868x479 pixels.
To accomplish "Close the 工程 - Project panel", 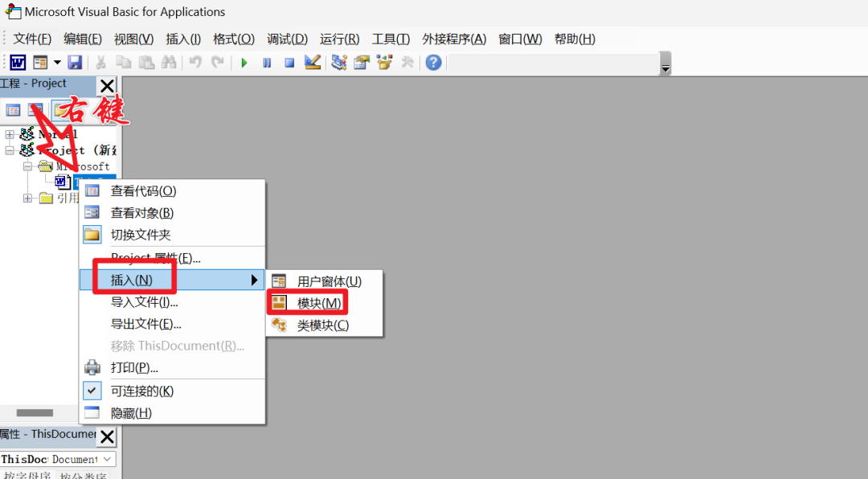I will tap(107, 86).
